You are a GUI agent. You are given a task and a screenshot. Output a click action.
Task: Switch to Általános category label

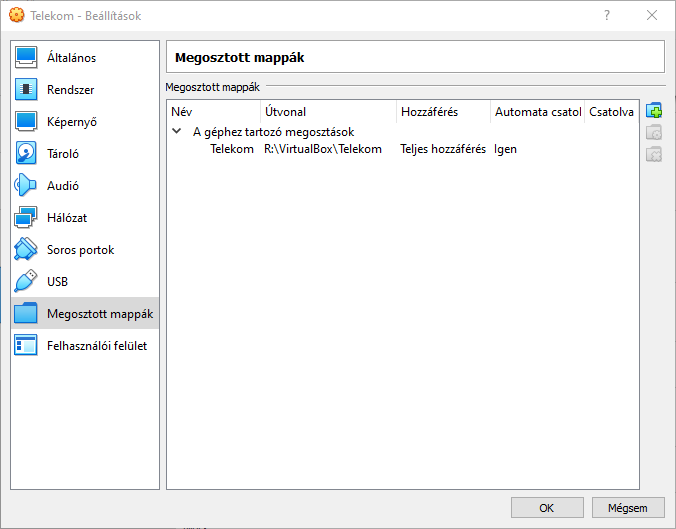click(x=72, y=58)
